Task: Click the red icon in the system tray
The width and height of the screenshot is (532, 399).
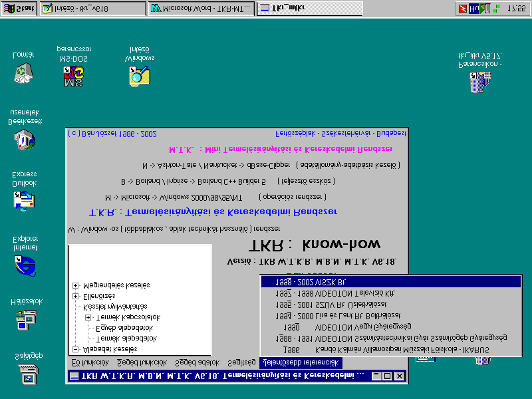Action: 463,9
